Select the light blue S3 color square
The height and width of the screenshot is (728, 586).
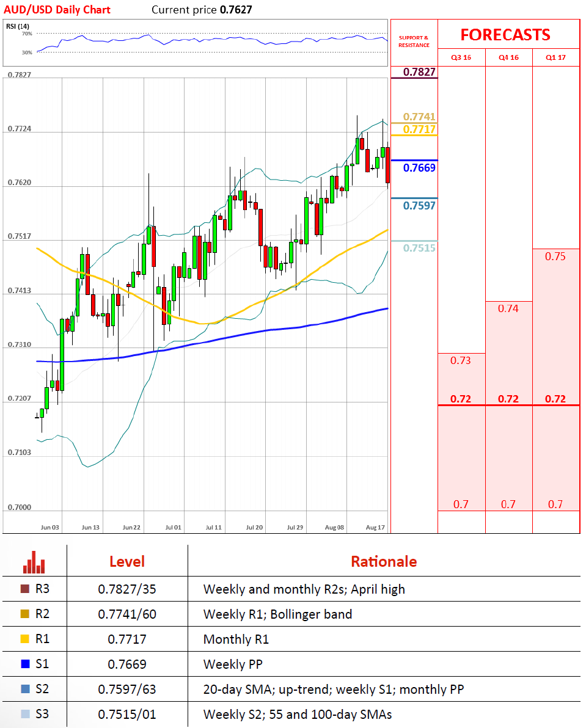[x=24, y=714]
